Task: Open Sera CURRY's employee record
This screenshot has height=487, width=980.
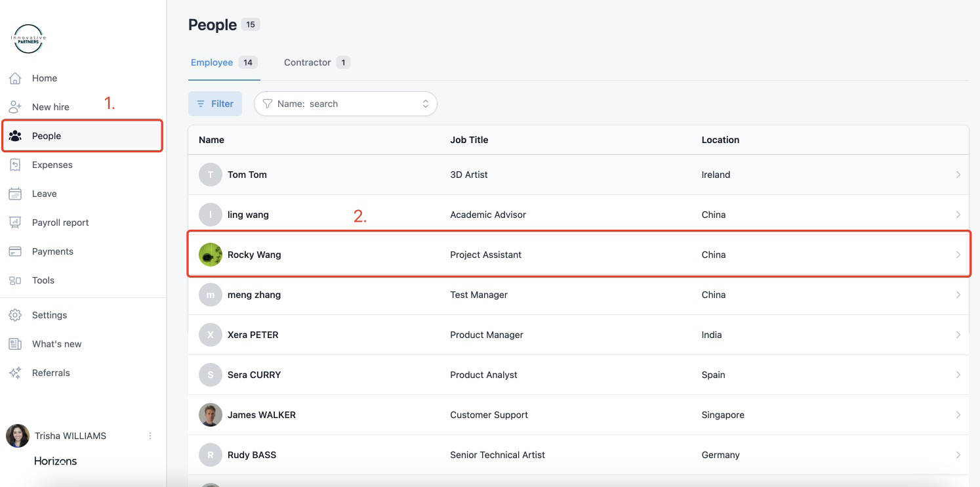Action: (254, 375)
